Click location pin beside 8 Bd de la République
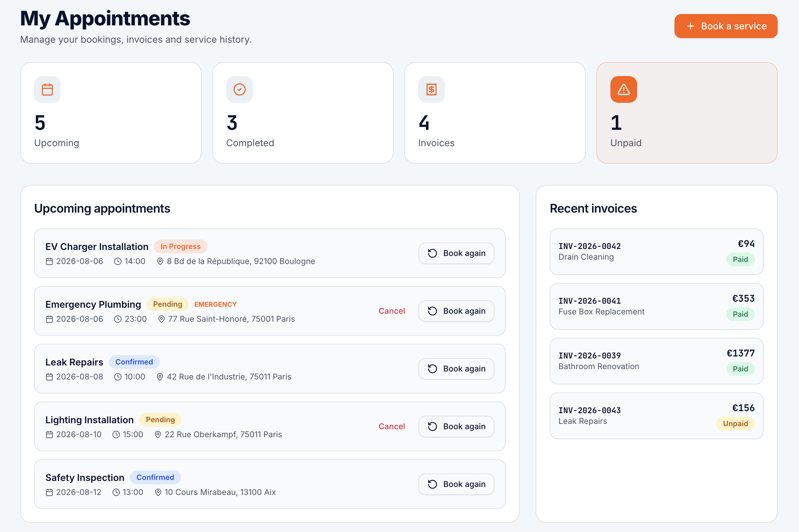This screenshot has width=799, height=532. point(160,261)
